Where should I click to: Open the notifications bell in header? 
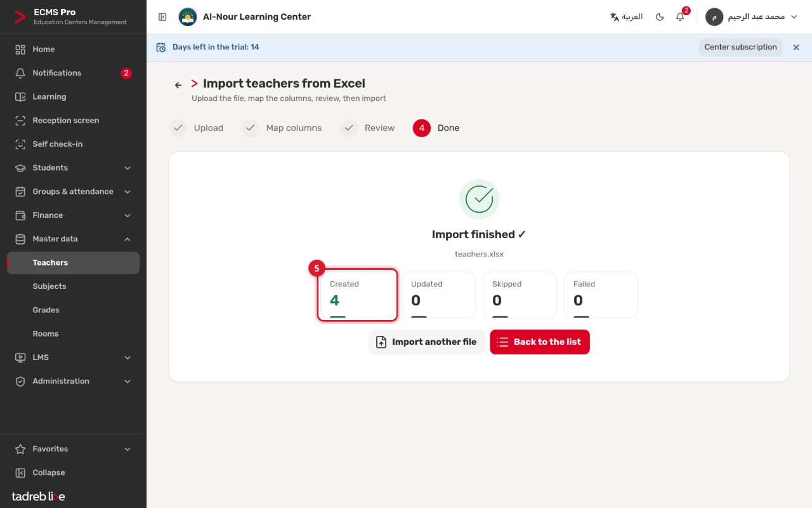680,17
